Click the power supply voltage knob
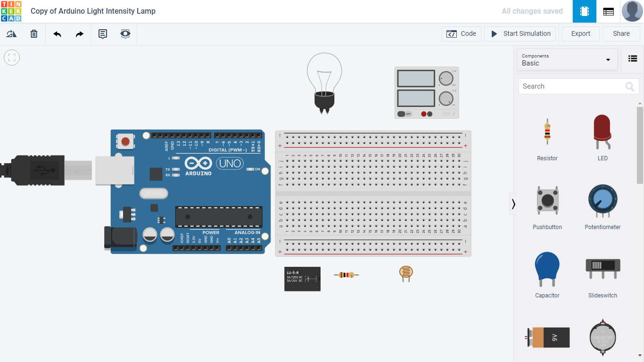The width and height of the screenshot is (644, 362). [x=446, y=78]
